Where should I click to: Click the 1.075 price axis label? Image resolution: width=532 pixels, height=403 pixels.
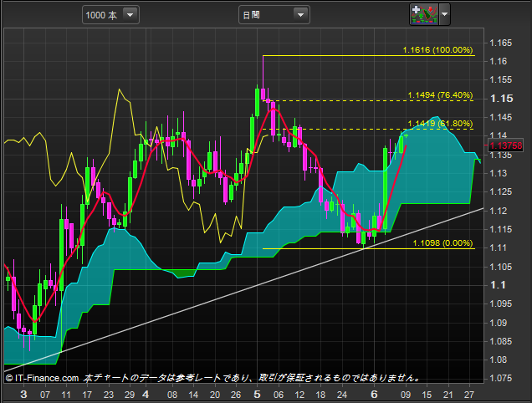(x=501, y=378)
